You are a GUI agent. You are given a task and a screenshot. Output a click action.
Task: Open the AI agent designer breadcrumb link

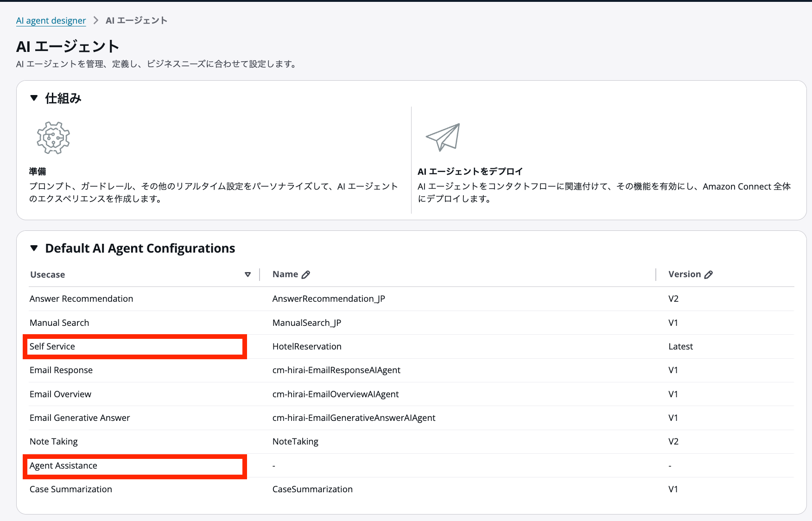point(51,20)
